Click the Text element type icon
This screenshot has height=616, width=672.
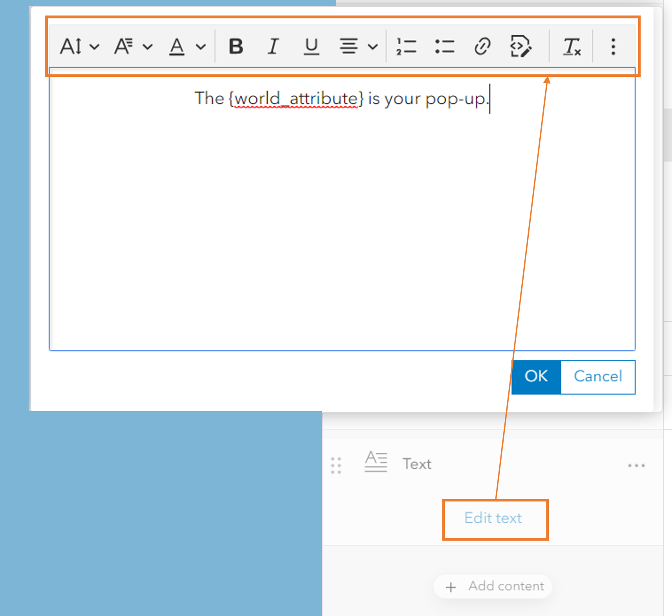tap(376, 461)
